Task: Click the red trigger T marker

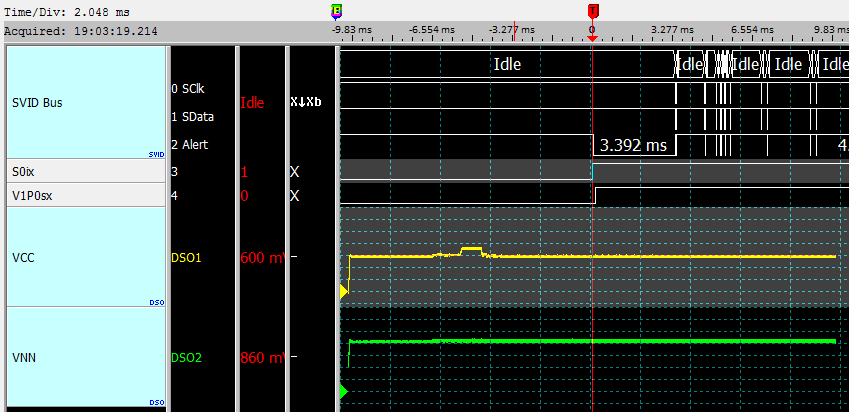Action: pos(593,11)
